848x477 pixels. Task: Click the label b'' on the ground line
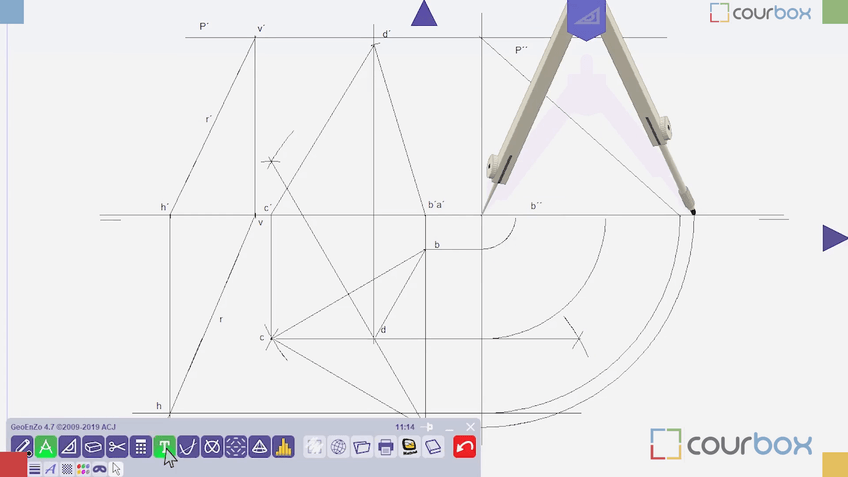pos(536,206)
